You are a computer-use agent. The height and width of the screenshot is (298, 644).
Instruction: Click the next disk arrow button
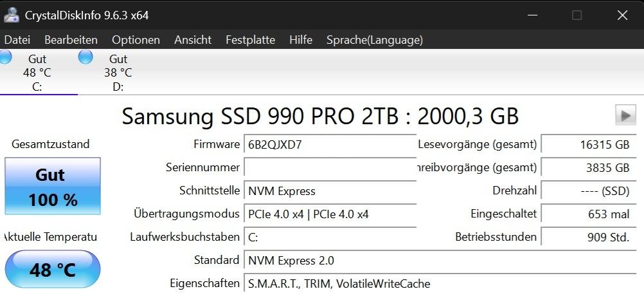pyautogui.click(x=625, y=115)
